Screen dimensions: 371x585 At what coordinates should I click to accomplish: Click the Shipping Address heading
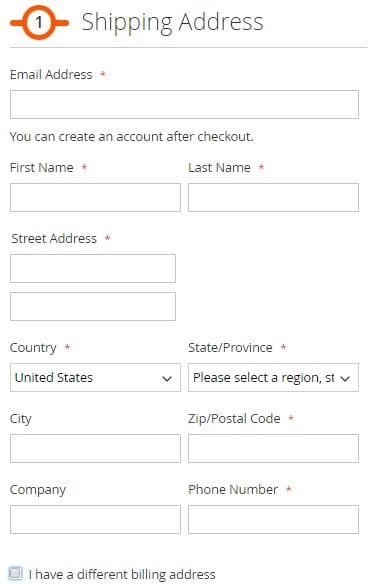(172, 22)
